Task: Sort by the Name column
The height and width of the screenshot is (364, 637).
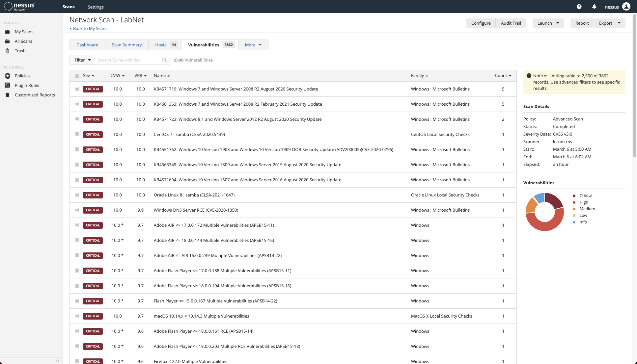Action: click(x=162, y=76)
